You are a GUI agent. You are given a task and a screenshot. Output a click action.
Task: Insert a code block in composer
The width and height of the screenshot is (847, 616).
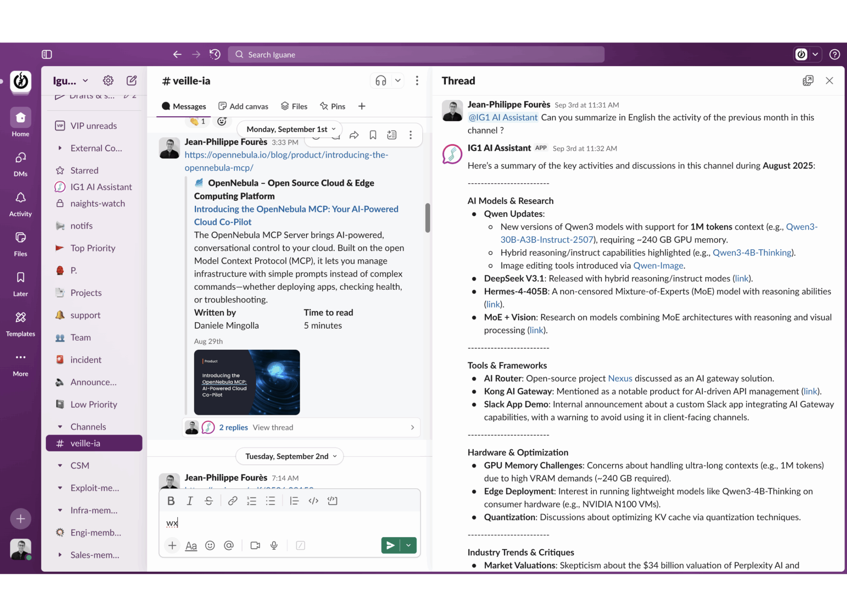click(333, 501)
